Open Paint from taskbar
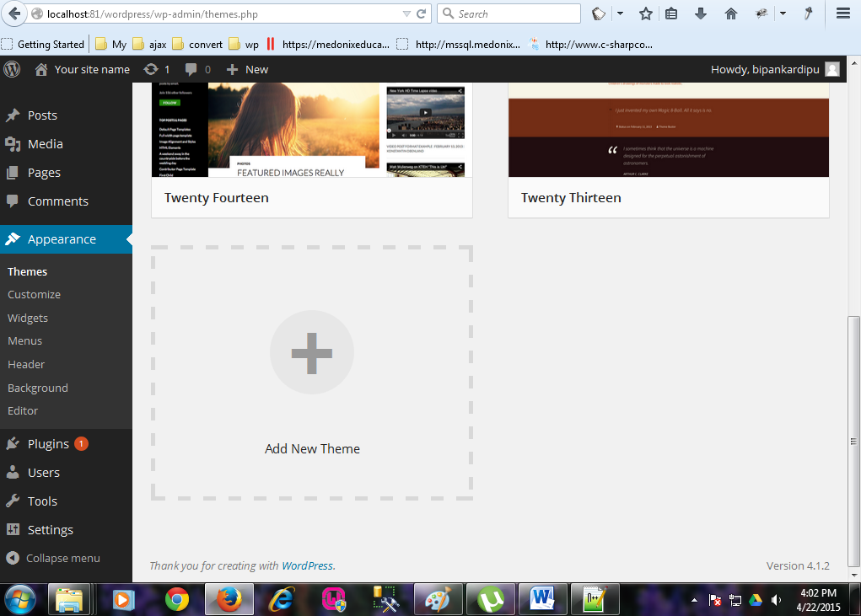This screenshot has height=616, width=861. click(x=438, y=599)
